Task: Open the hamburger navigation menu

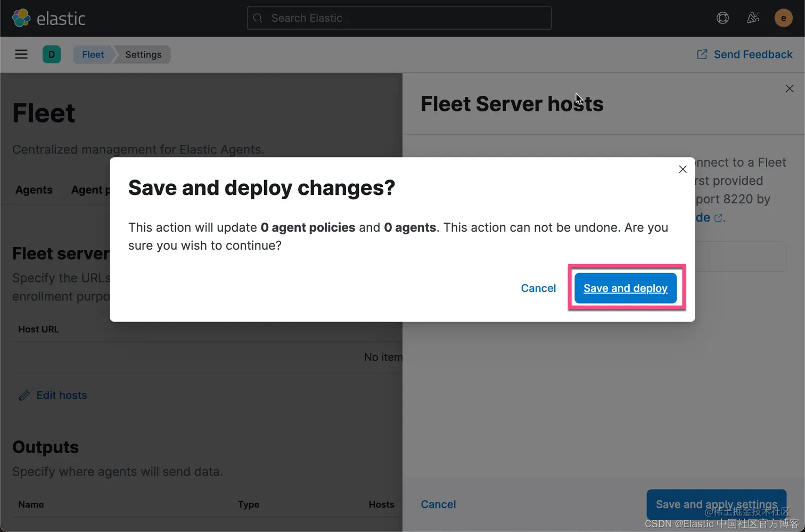Action: pos(21,54)
